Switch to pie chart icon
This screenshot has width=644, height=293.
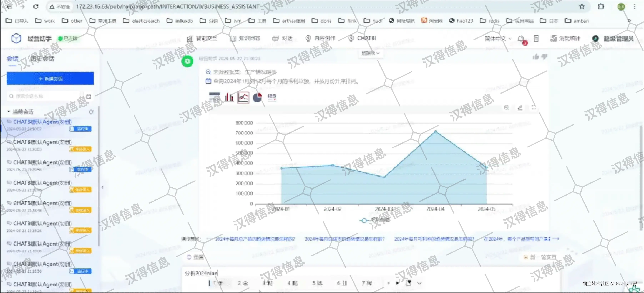257,97
